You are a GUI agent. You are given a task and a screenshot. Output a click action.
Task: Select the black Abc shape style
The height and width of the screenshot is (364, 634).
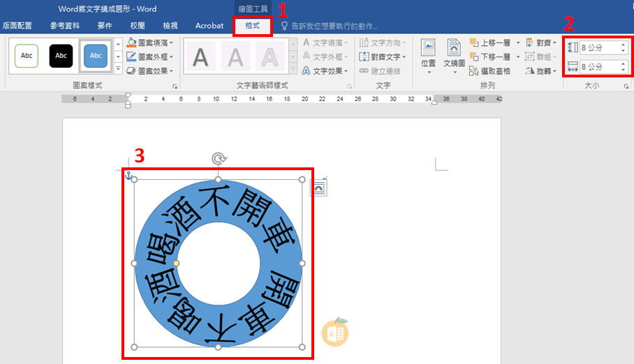[61, 55]
